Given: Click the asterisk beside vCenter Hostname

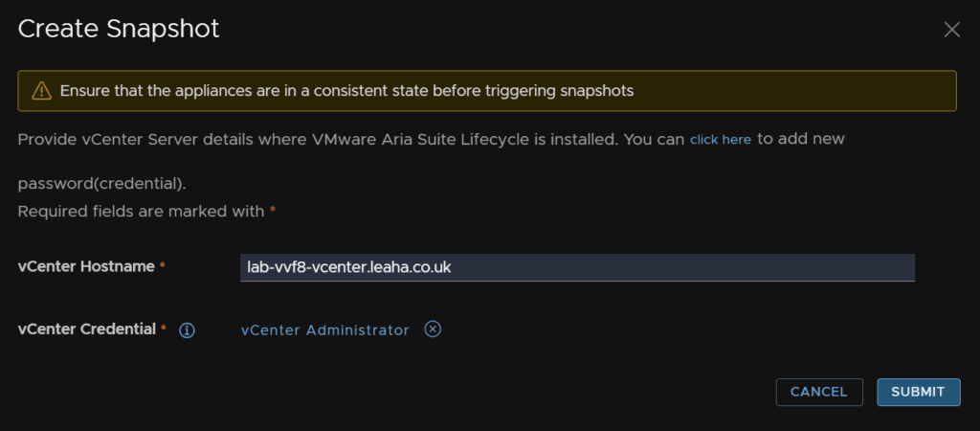Looking at the screenshot, I should click(163, 266).
